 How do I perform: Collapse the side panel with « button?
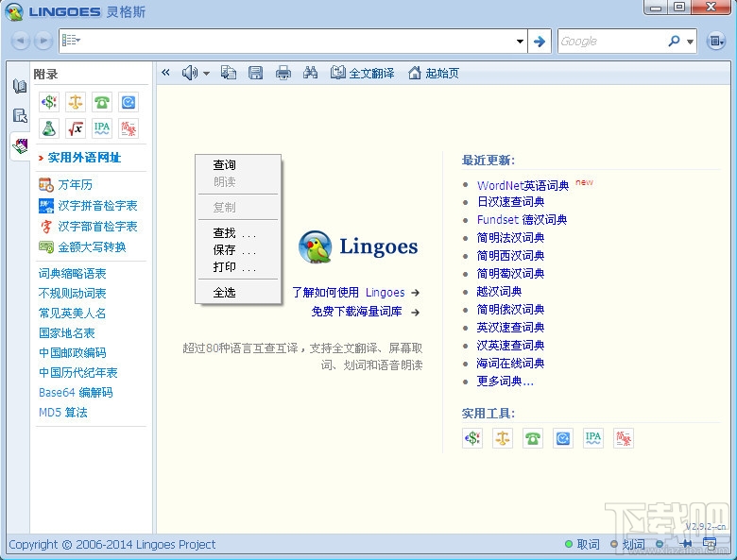coord(165,73)
